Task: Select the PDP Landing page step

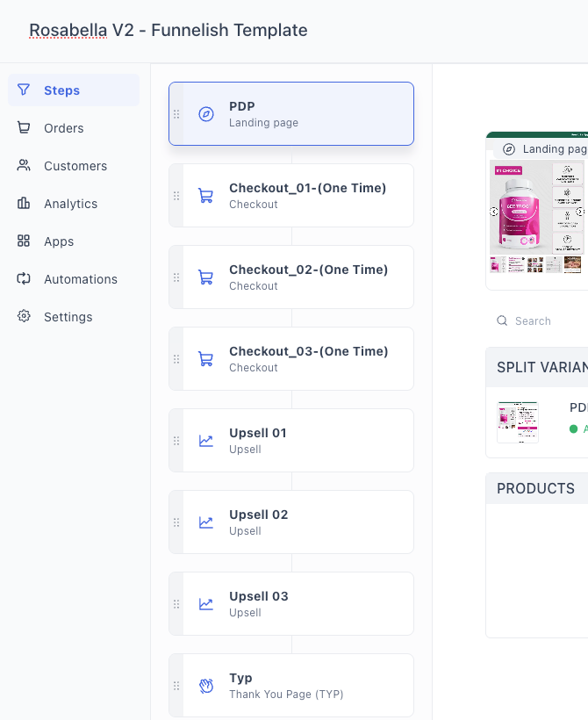Action: [x=291, y=114]
